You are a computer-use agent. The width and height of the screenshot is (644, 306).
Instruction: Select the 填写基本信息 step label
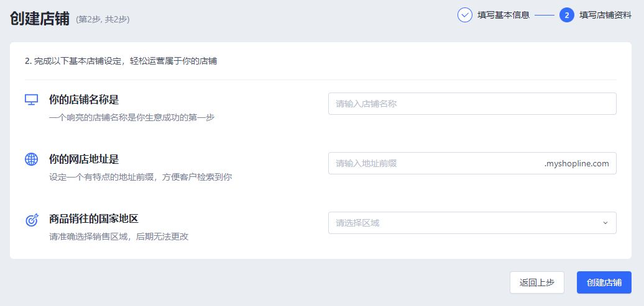tap(504, 15)
